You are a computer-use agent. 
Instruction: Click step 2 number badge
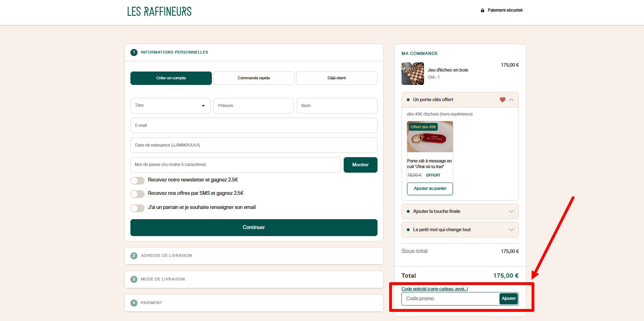(x=134, y=256)
